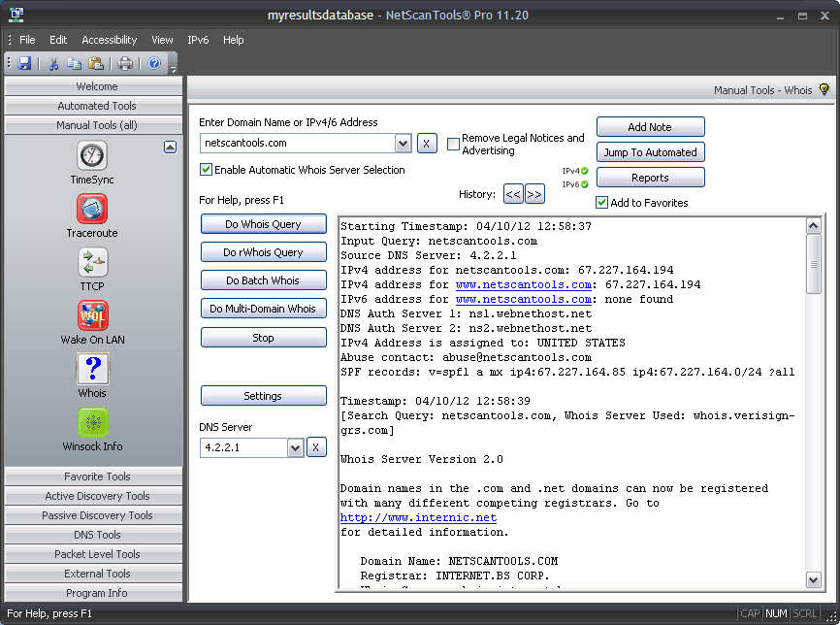This screenshot has height=625, width=840.
Task: Open the Wake On LAN tool
Action: (x=93, y=322)
